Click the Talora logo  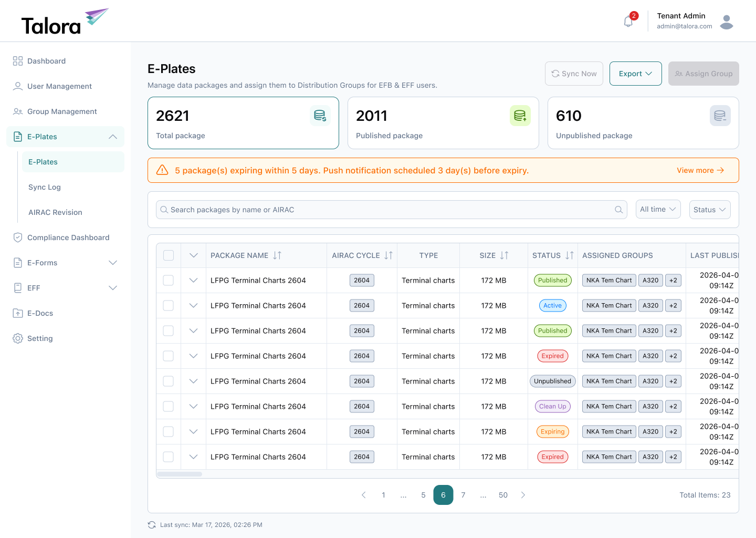tap(65, 22)
